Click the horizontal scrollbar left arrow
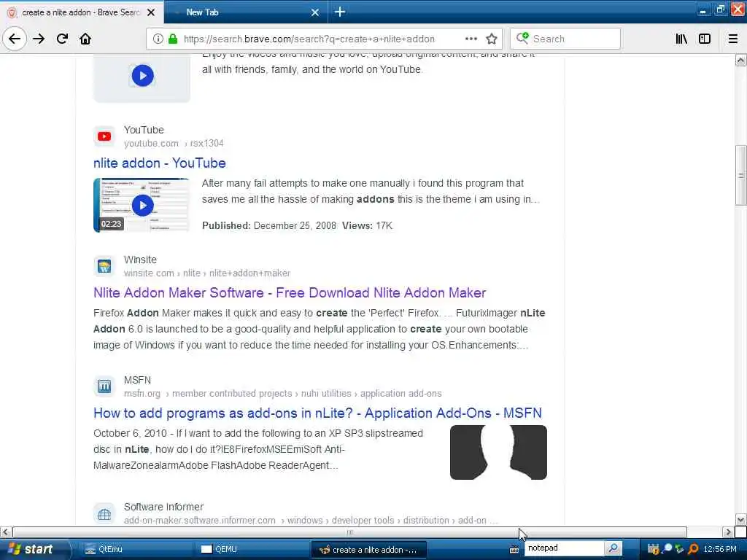This screenshot has width=747, height=560. (x=5, y=532)
